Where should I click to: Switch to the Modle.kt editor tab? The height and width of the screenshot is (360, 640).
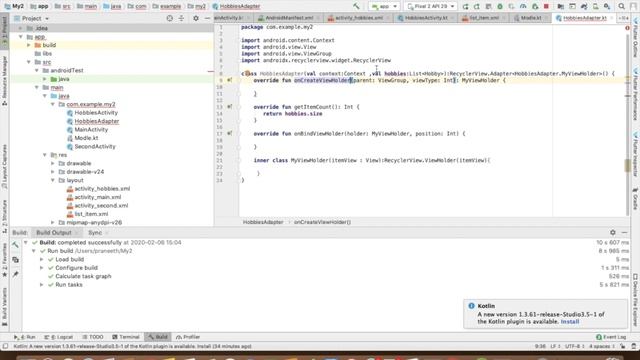click(530, 18)
